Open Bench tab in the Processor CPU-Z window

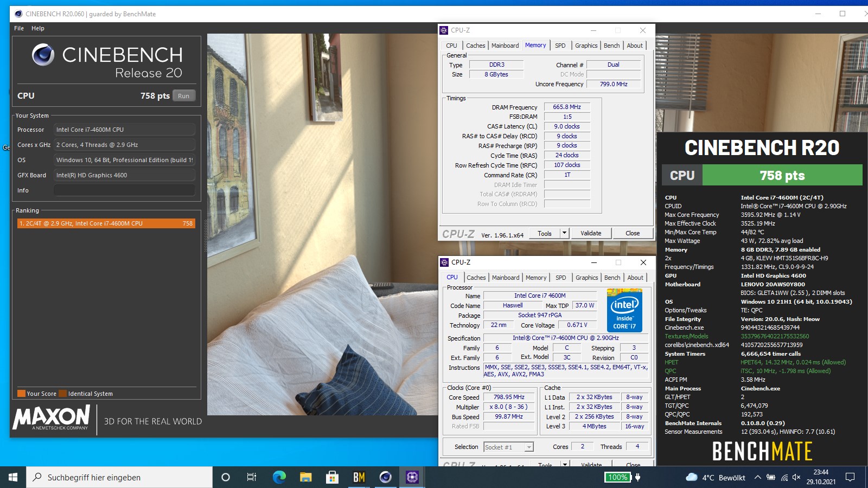pos(612,278)
